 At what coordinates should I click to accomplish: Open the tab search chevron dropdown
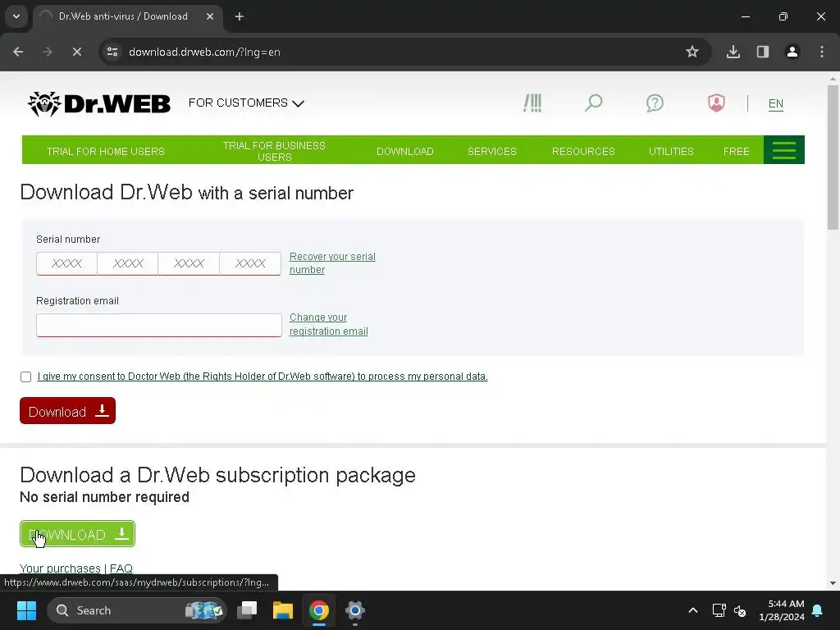16,16
